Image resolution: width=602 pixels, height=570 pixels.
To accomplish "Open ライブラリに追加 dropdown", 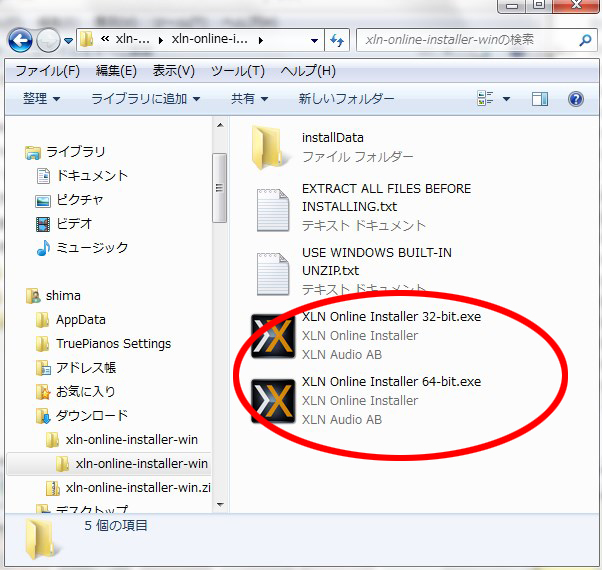I will [x=146, y=99].
